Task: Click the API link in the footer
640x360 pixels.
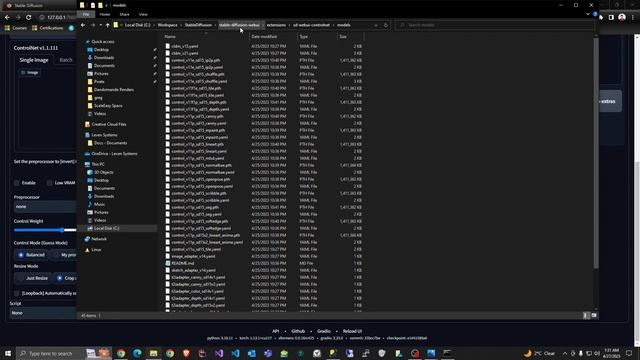Action: coord(276,331)
